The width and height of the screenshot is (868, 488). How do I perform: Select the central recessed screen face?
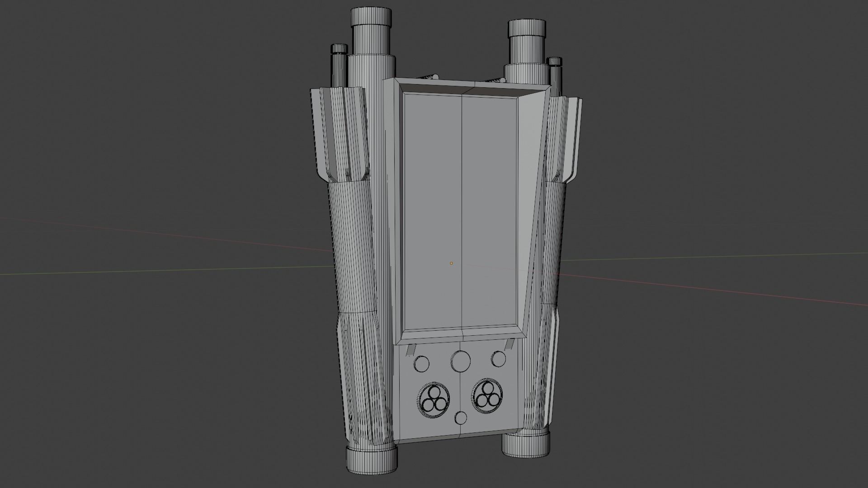pos(460,211)
